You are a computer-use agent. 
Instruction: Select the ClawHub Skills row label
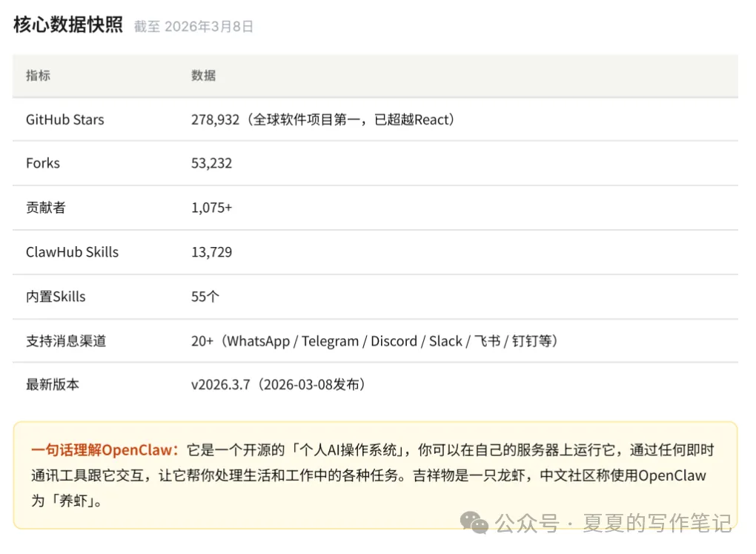point(73,252)
